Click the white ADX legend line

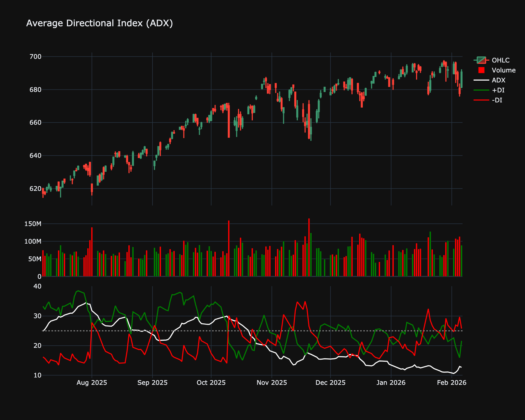[x=481, y=80]
